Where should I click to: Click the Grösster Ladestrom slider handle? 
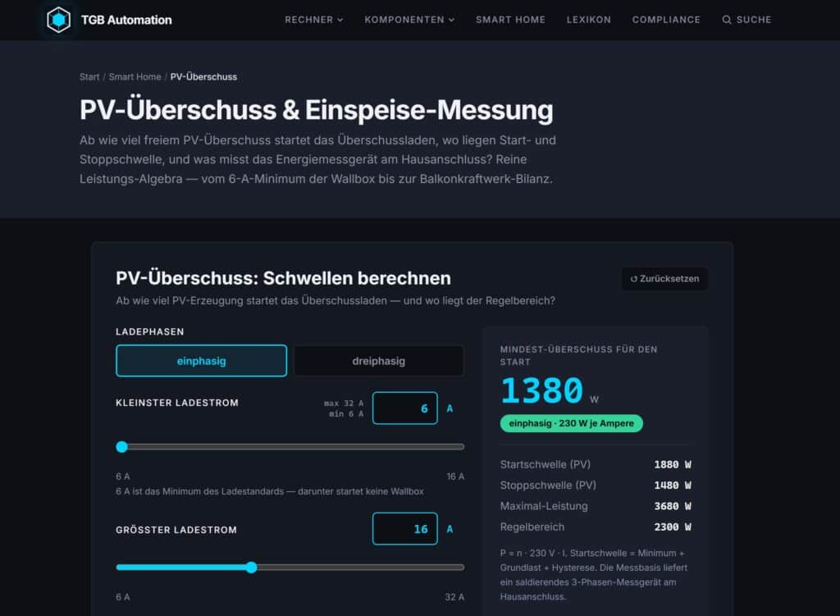[x=251, y=568]
